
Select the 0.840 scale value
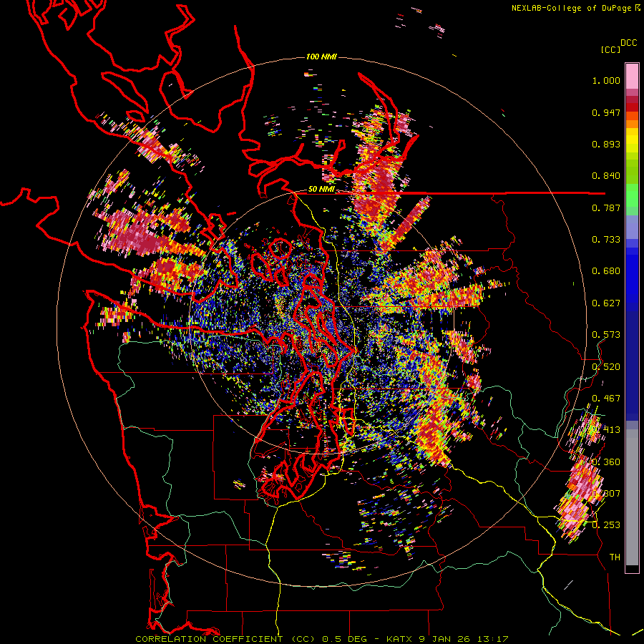[x=606, y=176]
